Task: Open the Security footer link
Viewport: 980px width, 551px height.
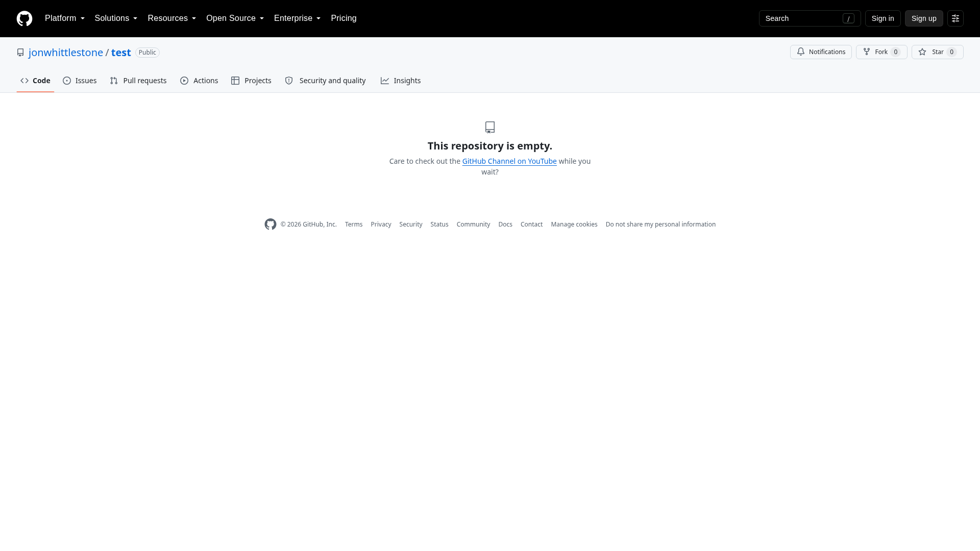Action: tap(411, 224)
